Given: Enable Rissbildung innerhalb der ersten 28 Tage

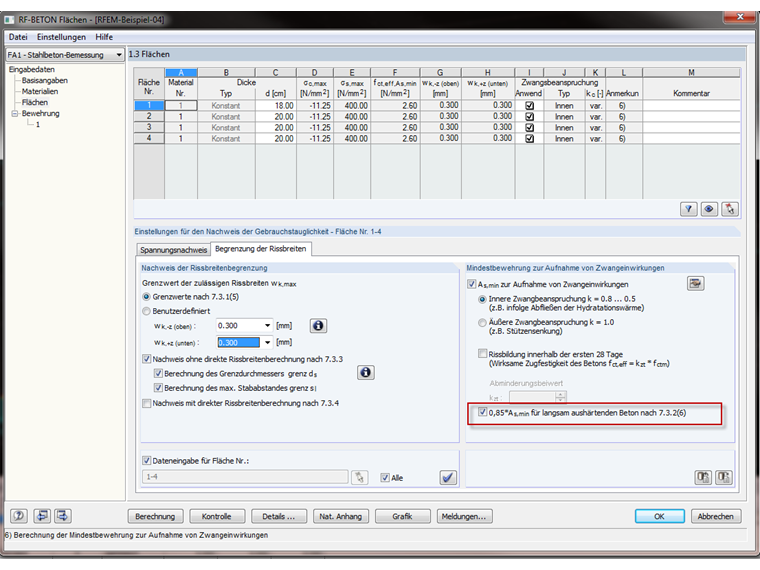Looking at the screenshot, I should coord(482,354).
